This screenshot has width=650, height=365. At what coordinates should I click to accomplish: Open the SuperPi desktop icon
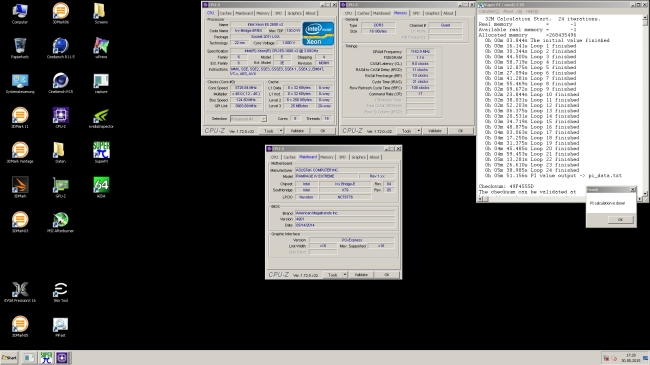coord(101,152)
